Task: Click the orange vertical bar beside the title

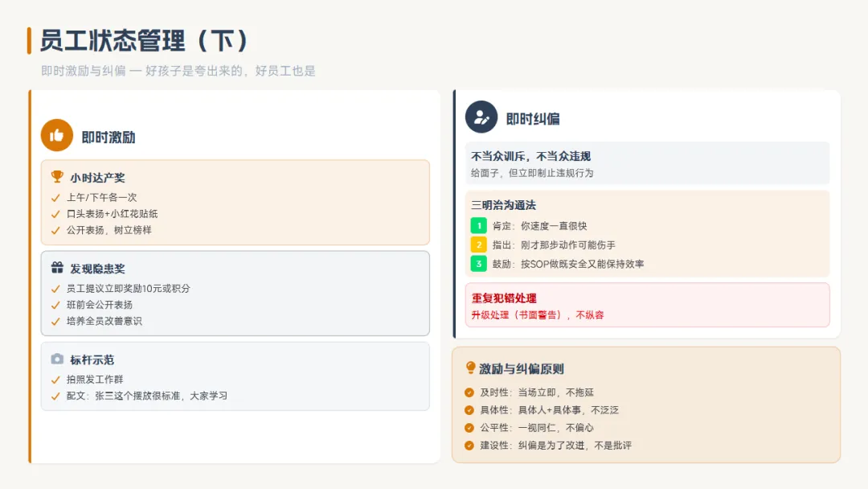Action: pos(29,40)
